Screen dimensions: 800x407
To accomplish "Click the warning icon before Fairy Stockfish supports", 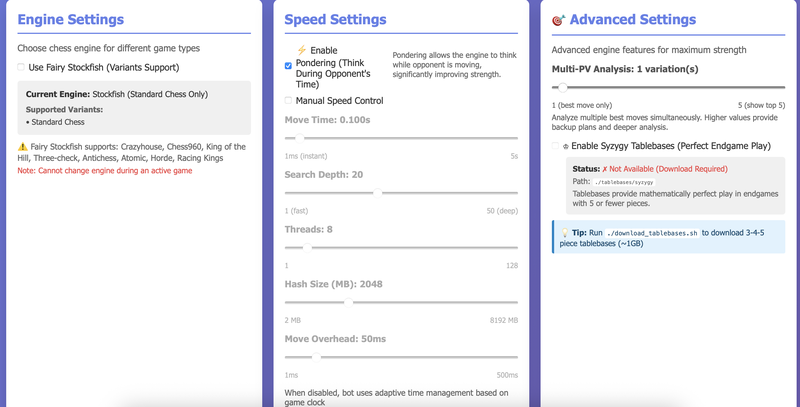I will click(x=22, y=147).
